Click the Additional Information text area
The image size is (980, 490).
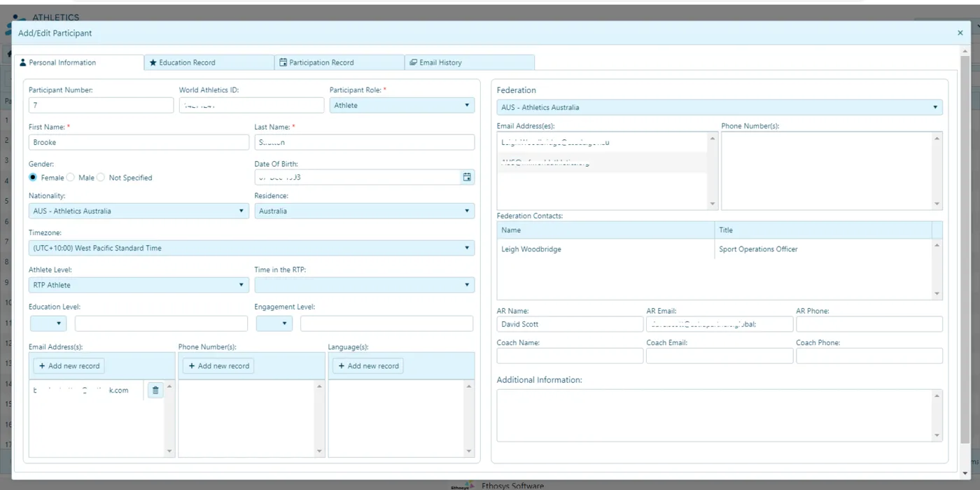click(x=720, y=415)
